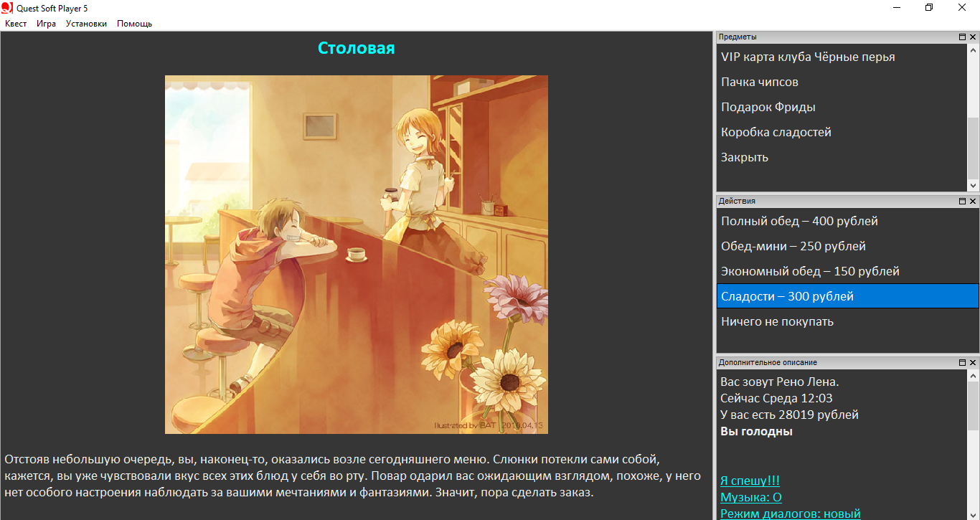980x520 pixels.
Task: Open the Установки menu
Action: (x=86, y=24)
